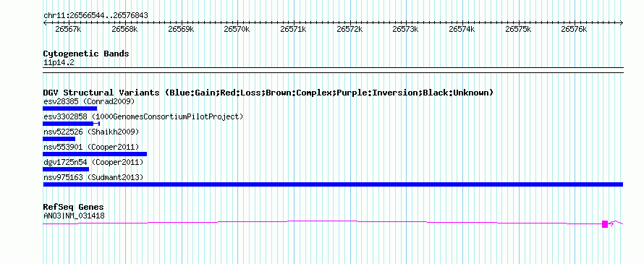The height and width of the screenshot is (264, 644).
Task: Click the ANO3 magenta intron line
Action: pyautogui.click(x=323, y=222)
